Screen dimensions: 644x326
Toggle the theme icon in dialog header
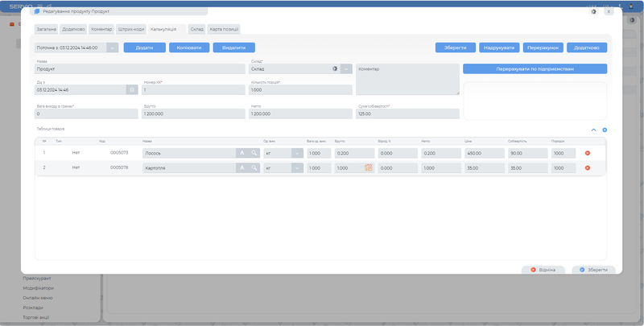(x=593, y=11)
